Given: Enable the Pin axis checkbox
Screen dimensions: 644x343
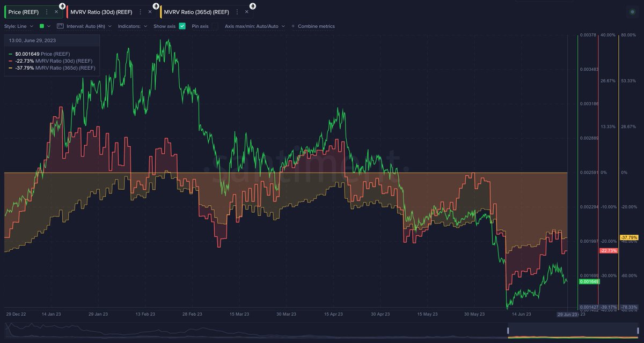Looking at the screenshot, I should click(x=215, y=26).
